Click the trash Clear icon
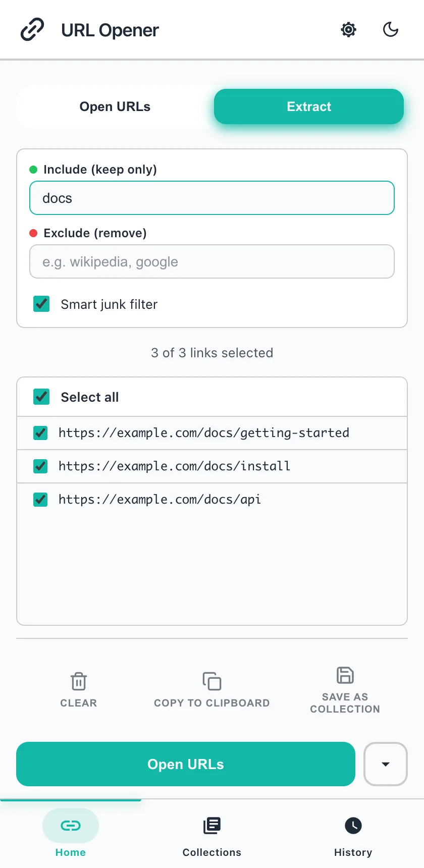Viewport: 424px width, 868px height. 79,681
